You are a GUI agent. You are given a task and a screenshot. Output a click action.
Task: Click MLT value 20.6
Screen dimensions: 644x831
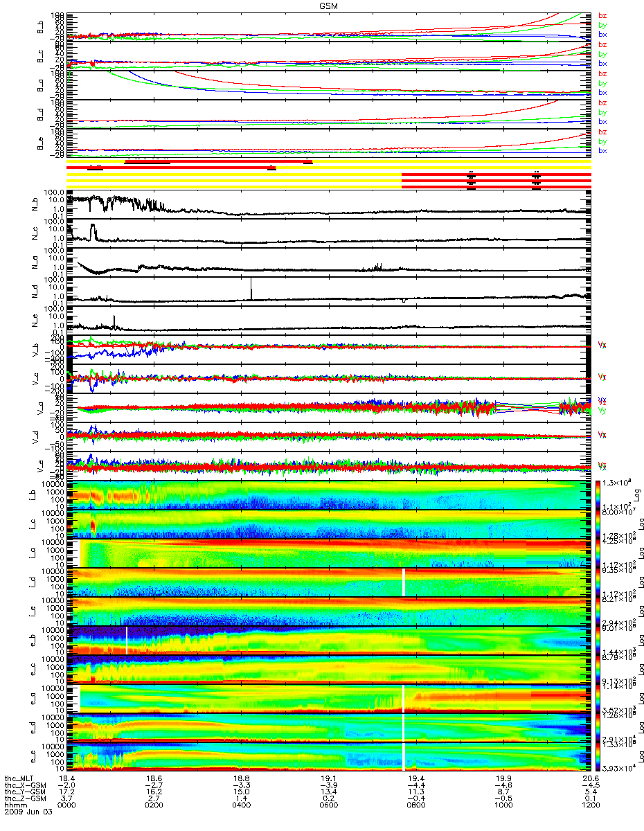[x=590, y=778]
